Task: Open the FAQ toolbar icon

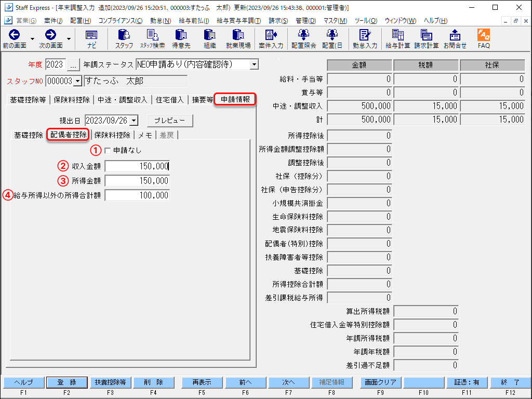Action: coord(484,39)
